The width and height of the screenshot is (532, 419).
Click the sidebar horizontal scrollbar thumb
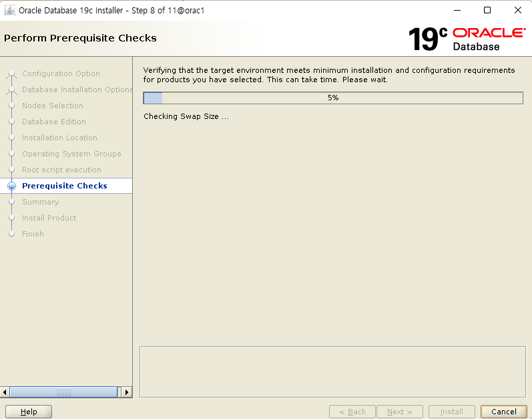[x=63, y=392]
